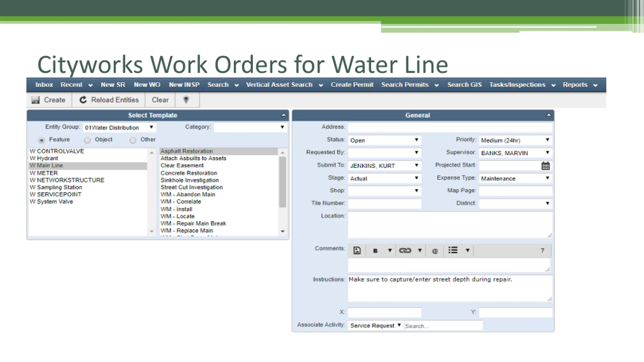This screenshot has width=644, height=362.
Task: Click the Create save icon
Action: tap(35, 100)
